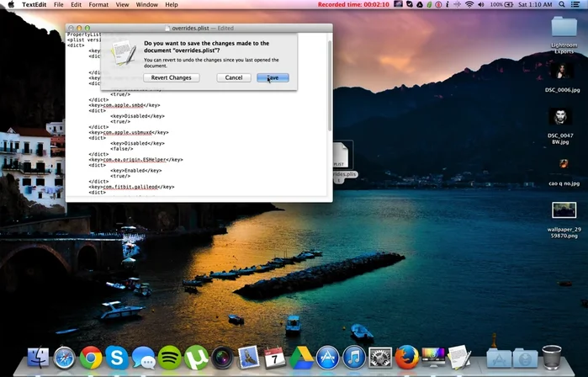Click Save in the overrides.plist dialog

(273, 77)
